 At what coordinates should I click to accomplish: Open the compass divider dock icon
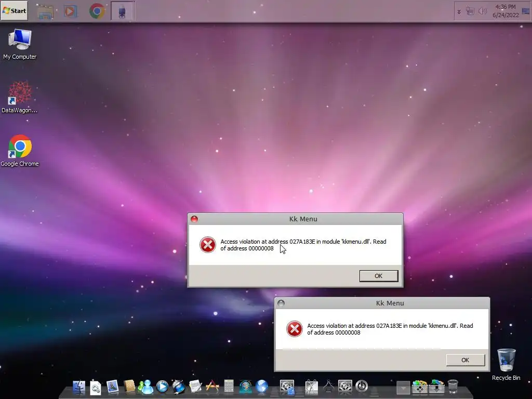click(328, 388)
